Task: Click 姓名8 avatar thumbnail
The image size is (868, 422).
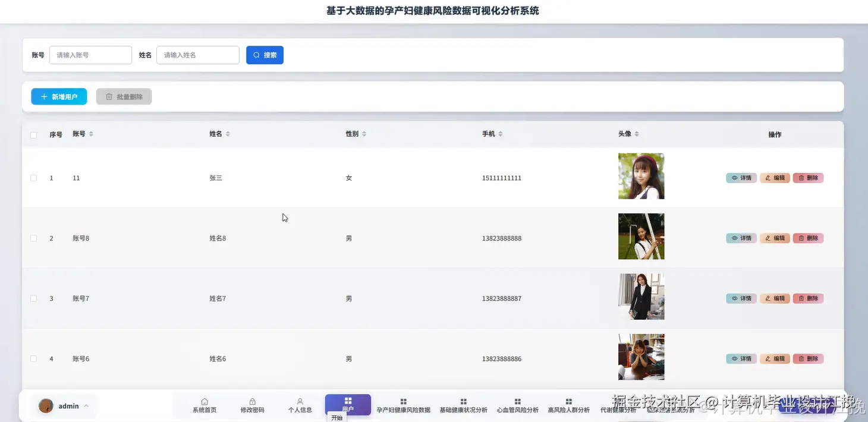Action: (x=641, y=237)
